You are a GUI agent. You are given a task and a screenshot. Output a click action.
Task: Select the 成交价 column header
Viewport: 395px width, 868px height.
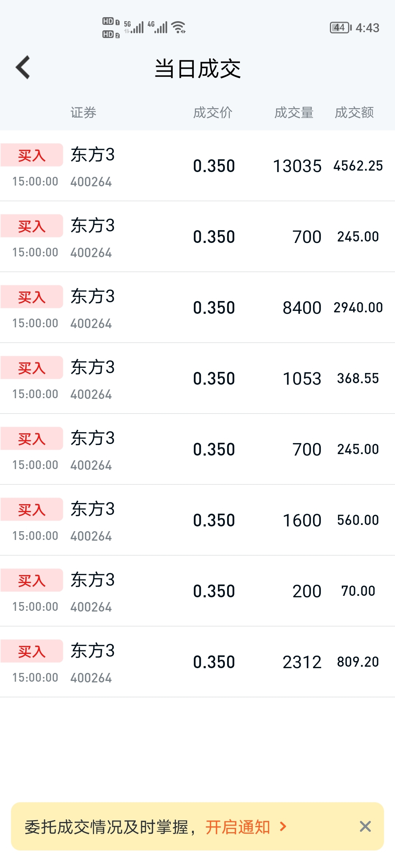212,113
